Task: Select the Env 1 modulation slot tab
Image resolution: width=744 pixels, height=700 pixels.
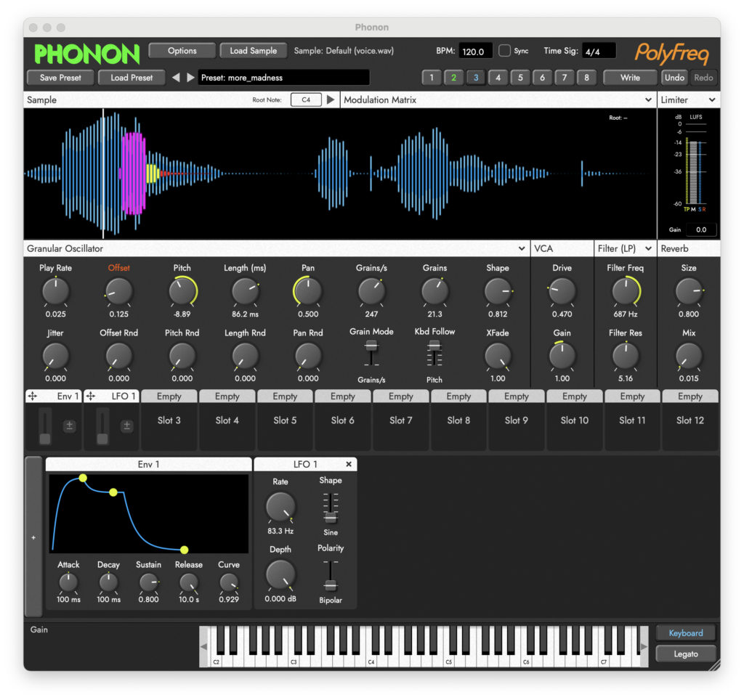Action: pos(54,396)
